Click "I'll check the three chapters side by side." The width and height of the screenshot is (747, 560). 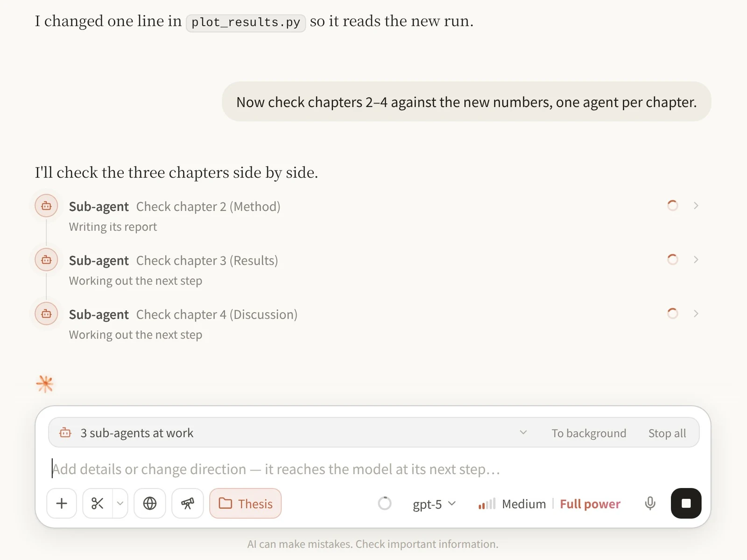point(176,173)
